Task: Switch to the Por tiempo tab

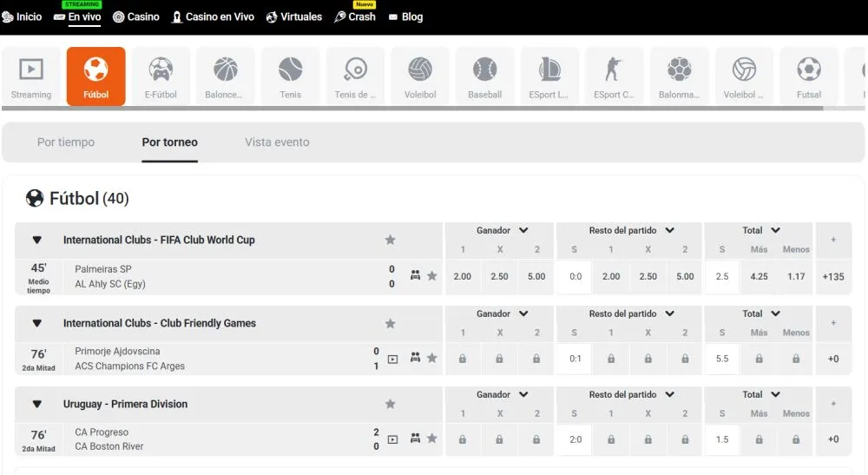Action: pos(66,142)
